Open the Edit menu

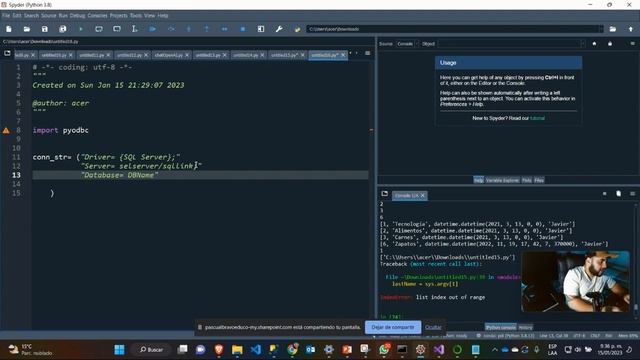tap(17, 16)
